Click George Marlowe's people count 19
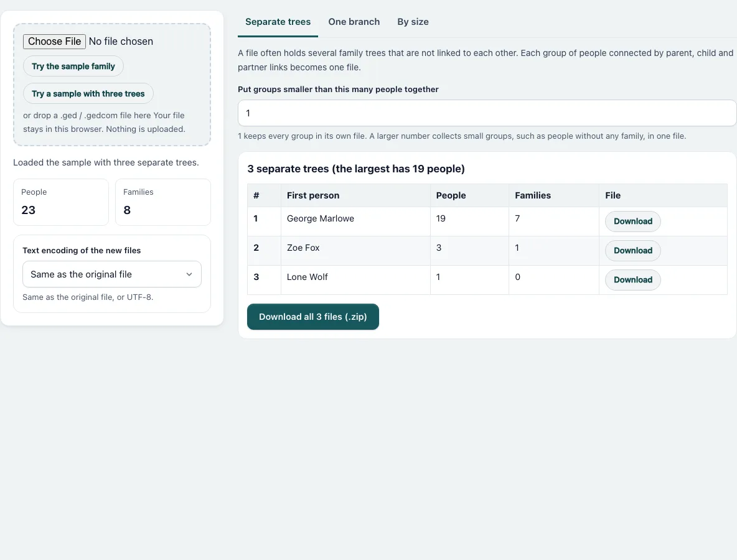 click(441, 218)
